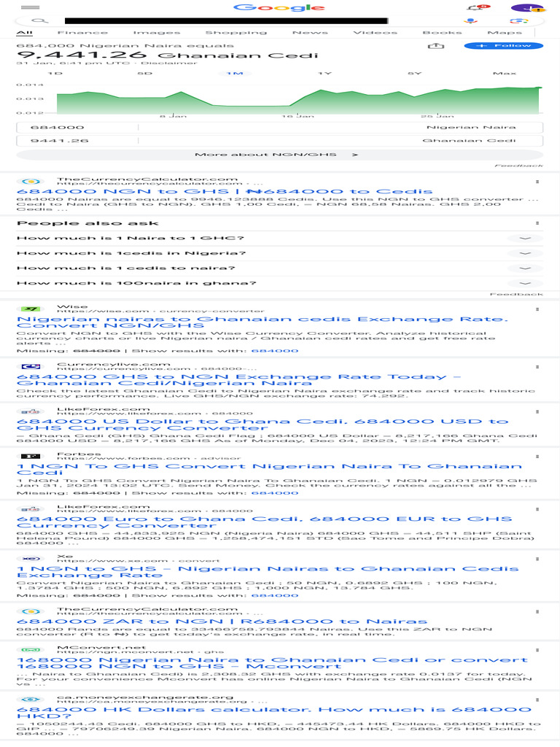Image resolution: width=560 pixels, height=747 pixels.
Task: Open Google Lens camera search
Action: coord(519,21)
